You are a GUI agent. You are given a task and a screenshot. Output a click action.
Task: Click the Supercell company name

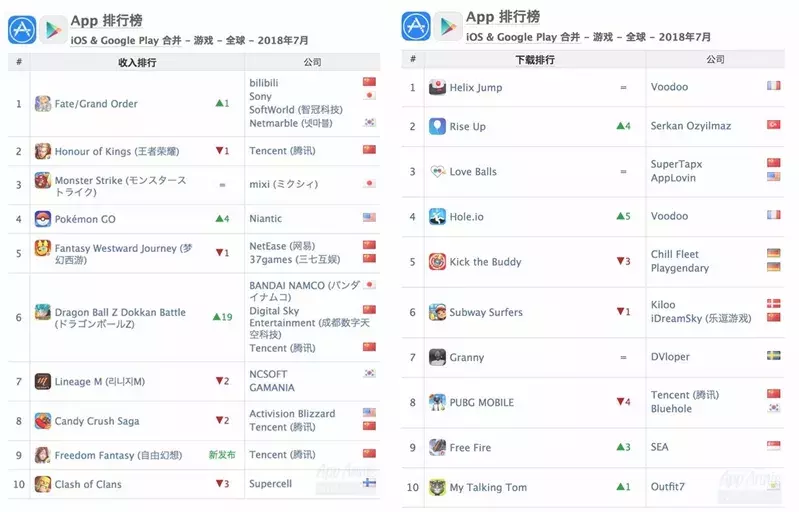(271, 483)
